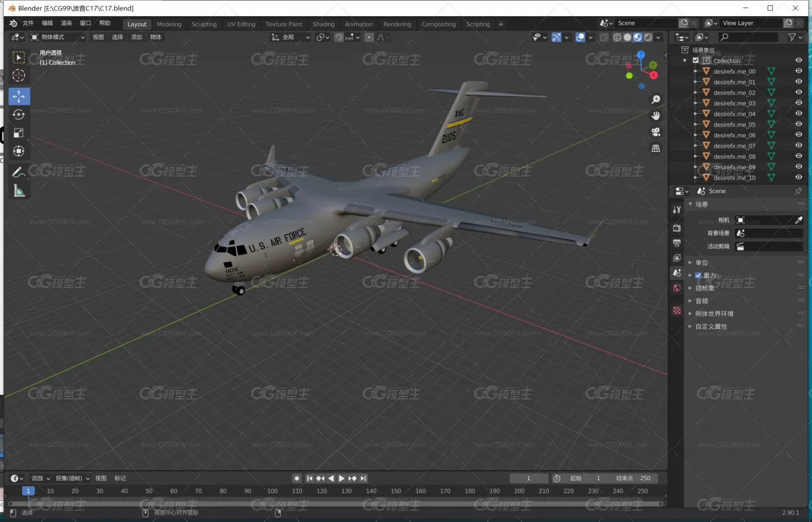Select the Select Box tool
Image resolution: width=812 pixels, height=522 pixels.
click(x=19, y=57)
